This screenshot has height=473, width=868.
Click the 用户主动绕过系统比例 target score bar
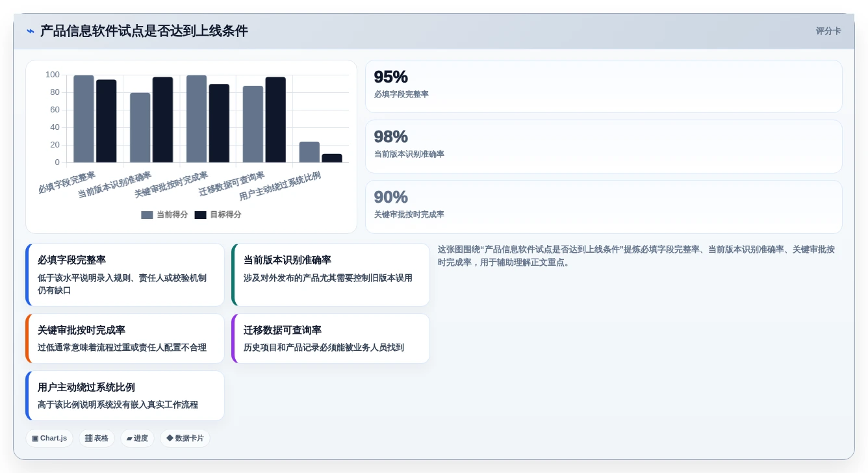(332, 158)
